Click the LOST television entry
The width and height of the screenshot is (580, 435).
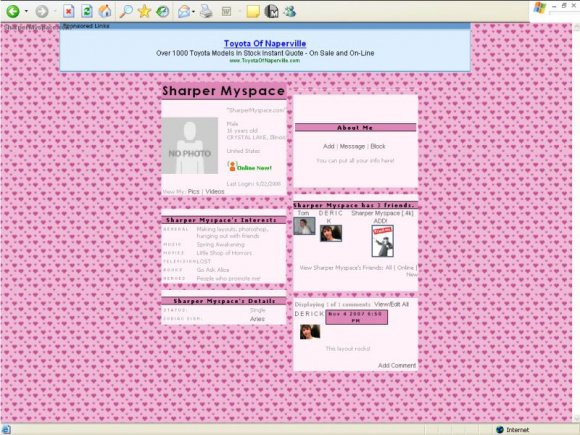click(x=204, y=262)
